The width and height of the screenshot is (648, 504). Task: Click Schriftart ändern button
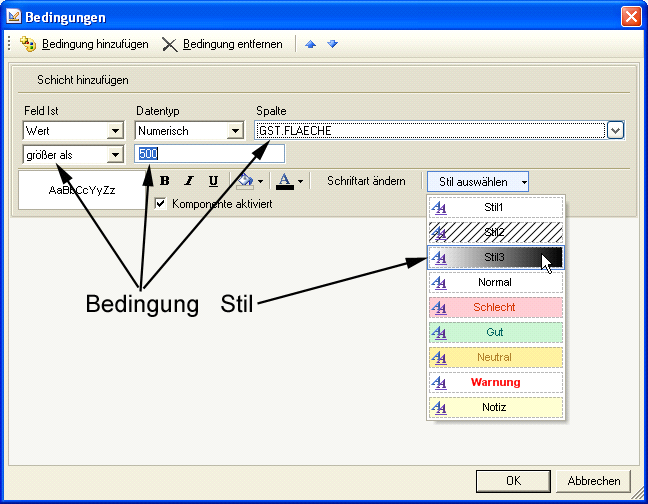(x=366, y=181)
